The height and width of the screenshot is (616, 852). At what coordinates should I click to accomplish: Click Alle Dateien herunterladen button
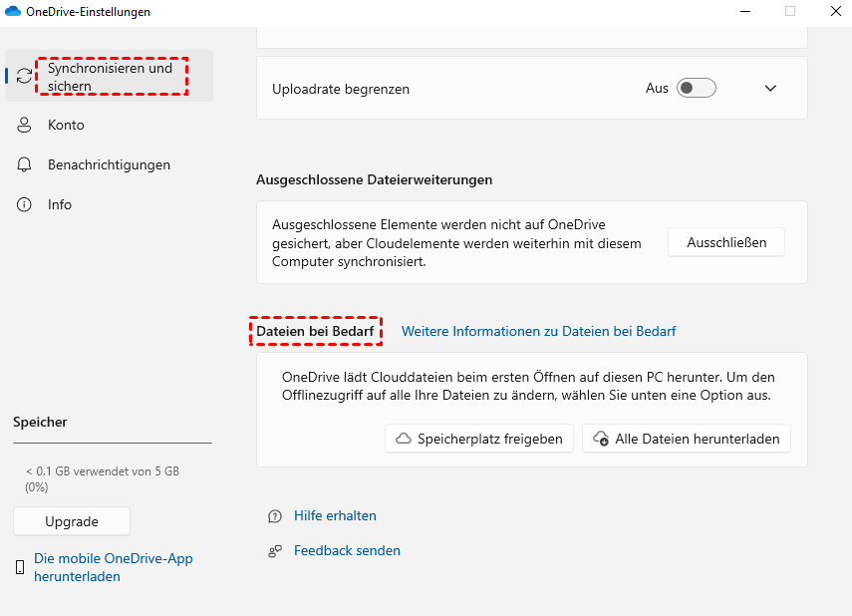pyautogui.click(x=687, y=439)
